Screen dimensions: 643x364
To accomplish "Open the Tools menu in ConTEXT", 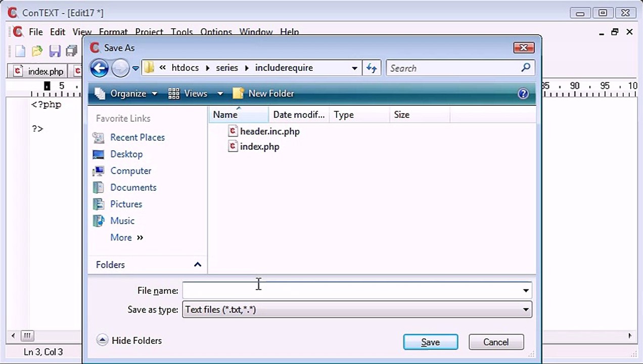I will [x=181, y=32].
